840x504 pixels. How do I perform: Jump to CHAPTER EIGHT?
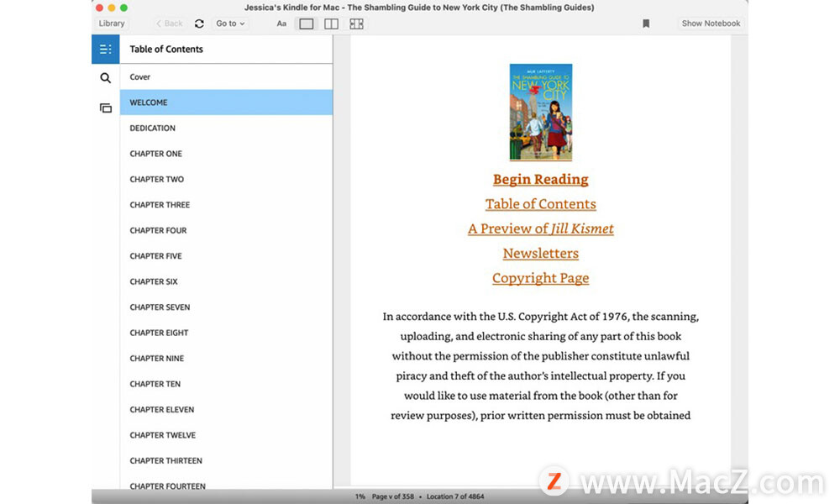[226, 333]
